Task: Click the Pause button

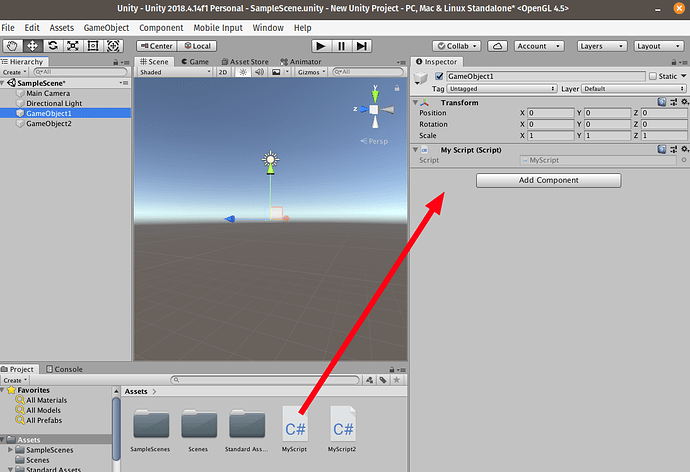Action: 341,46
